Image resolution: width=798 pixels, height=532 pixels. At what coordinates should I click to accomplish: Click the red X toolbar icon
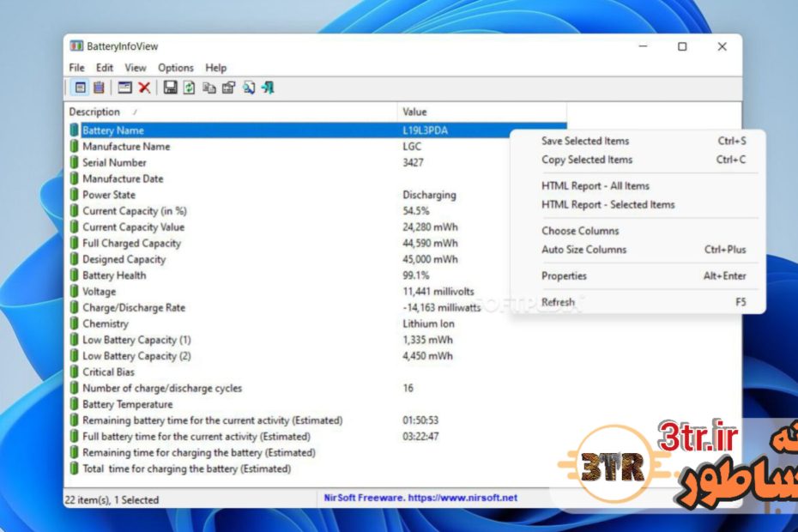(144, 88)
